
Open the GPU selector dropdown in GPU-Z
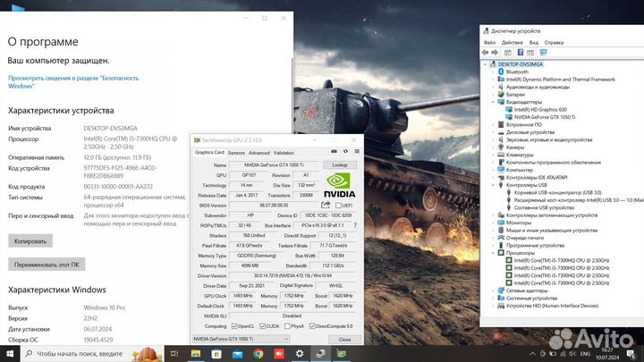click(x=241, y=339)
